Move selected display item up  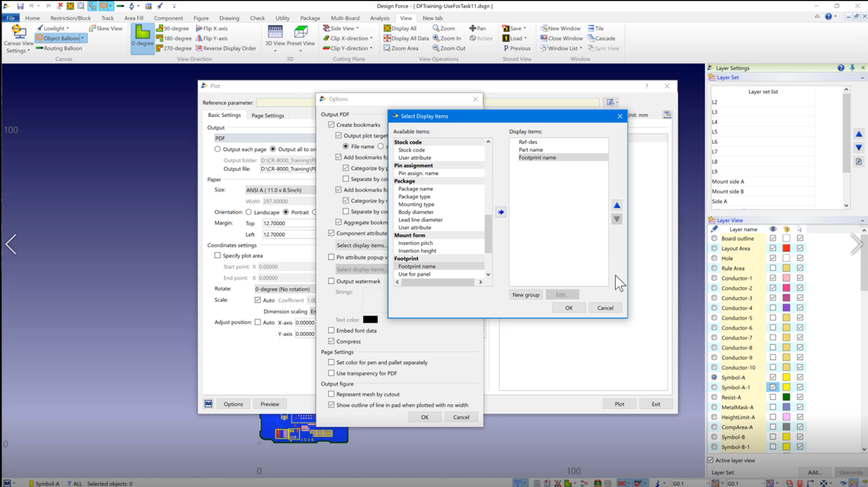click(617, 205)
